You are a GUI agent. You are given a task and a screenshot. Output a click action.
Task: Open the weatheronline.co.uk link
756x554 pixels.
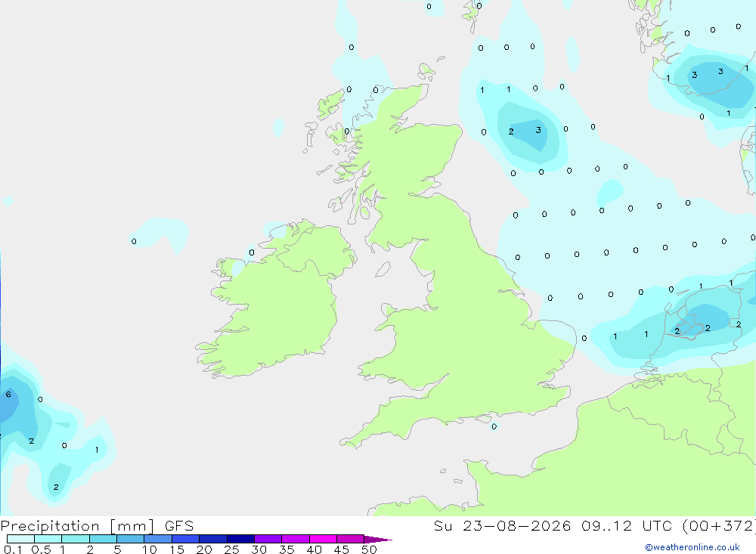tap(692, 547)
